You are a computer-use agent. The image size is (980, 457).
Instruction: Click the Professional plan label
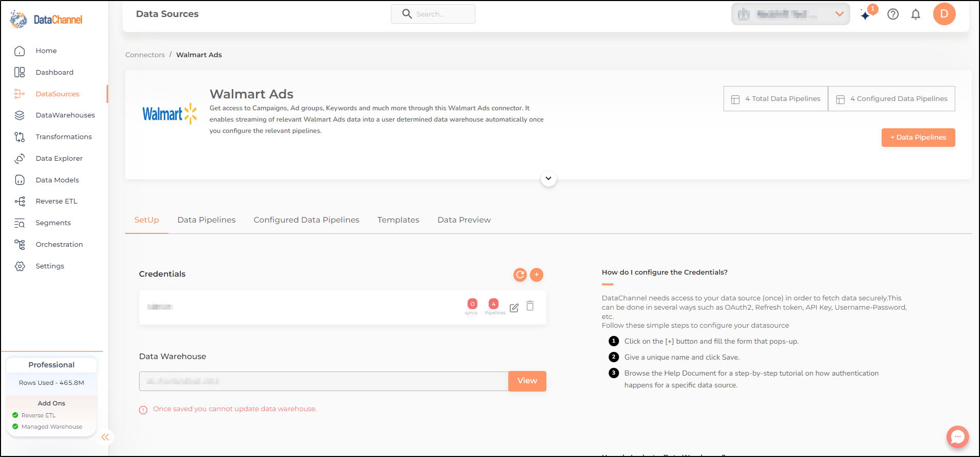coord(51,365)
